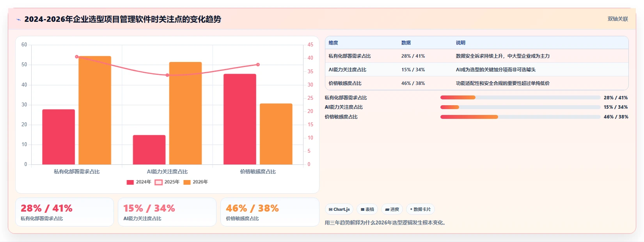This screenshot has height=242, width=644.
Task: Select table cell 价格敏感度占比
Action: (345, 83)
